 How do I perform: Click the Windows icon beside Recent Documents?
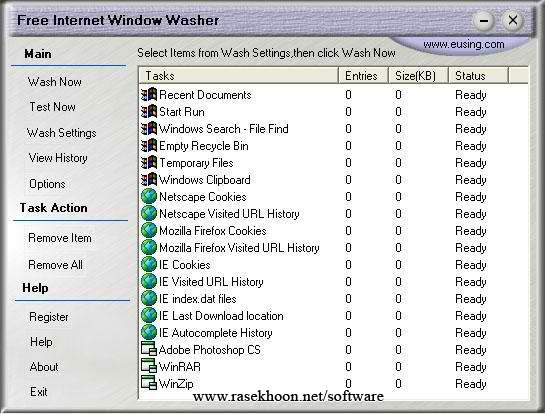point(149,95)
